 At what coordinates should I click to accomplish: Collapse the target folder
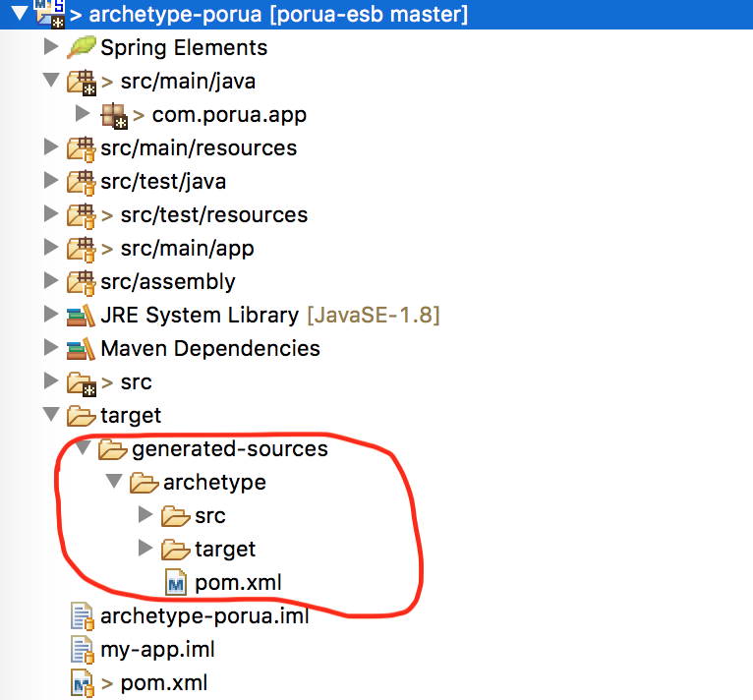(51, 416)
